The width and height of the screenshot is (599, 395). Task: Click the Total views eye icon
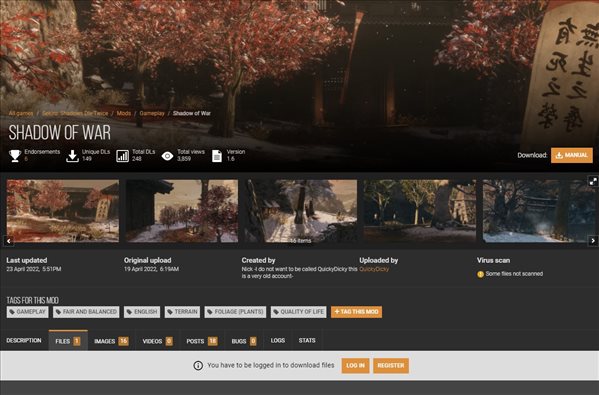point(167,156)
